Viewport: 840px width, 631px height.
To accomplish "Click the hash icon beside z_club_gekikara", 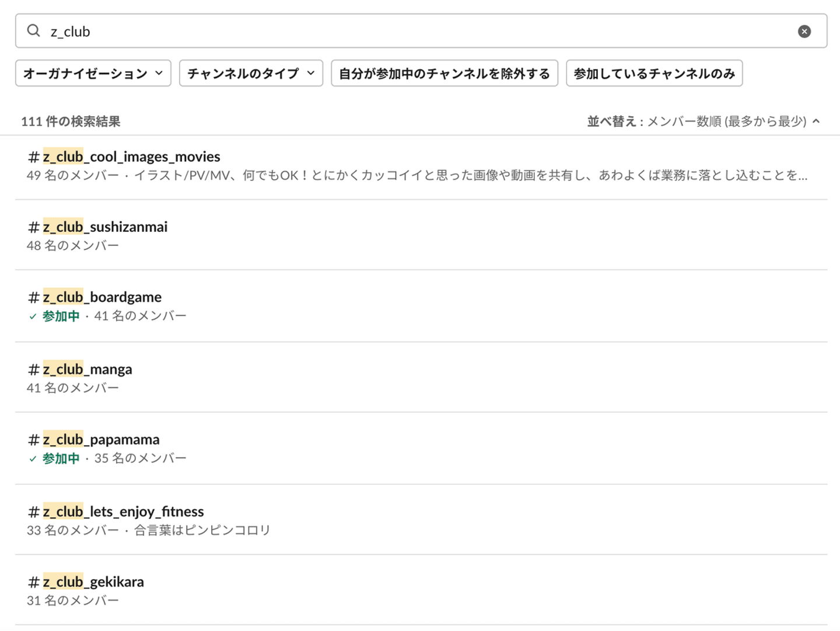I will pyautogui.click(x=34, y=582).
